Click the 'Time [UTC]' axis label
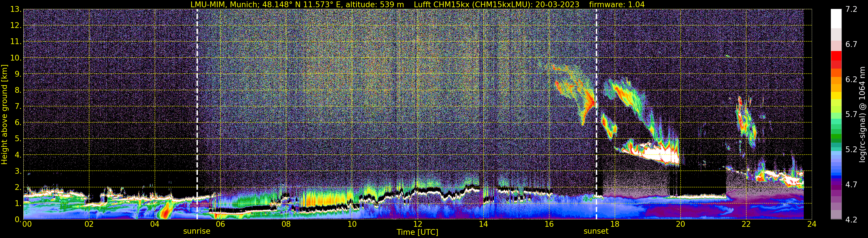 click(417, 232)
